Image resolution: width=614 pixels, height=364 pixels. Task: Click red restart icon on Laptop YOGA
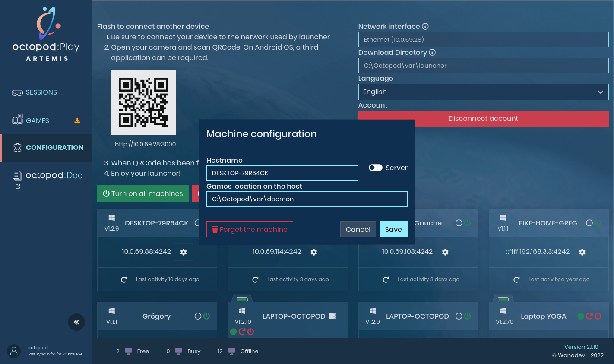point(589,316)
